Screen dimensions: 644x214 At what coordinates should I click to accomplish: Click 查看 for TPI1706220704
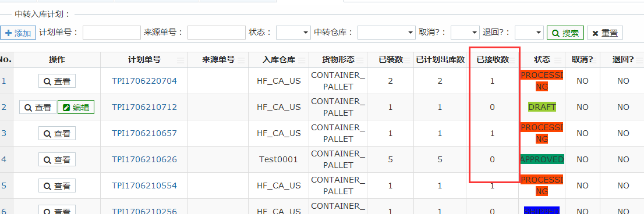57,81
